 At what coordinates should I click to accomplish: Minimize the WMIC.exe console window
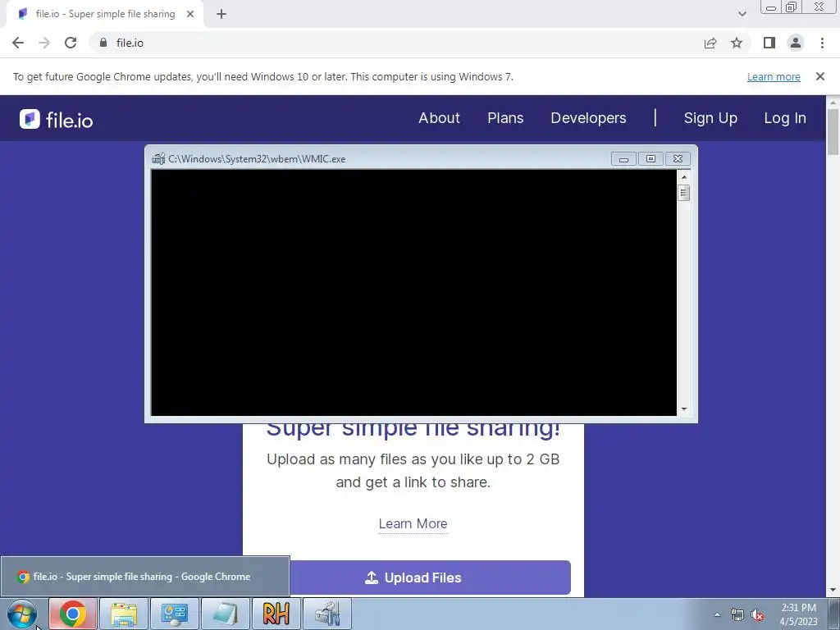pyautogui.click(x=623, y=158)
